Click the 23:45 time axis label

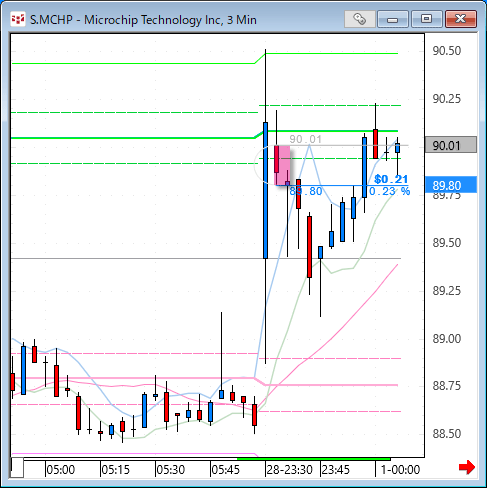tap(335, 470)
